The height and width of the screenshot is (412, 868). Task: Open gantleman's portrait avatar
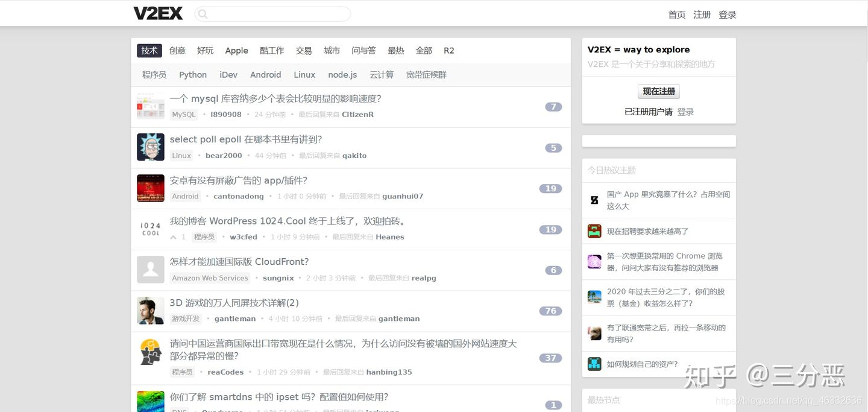tap(150, 311)
